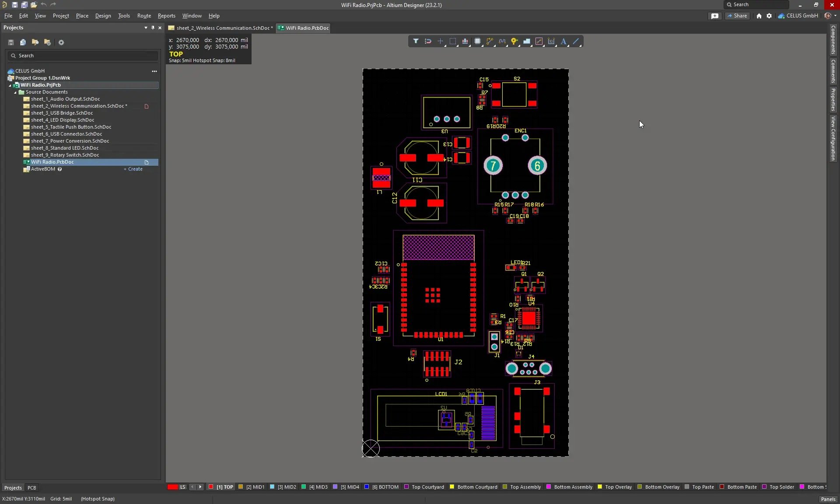The height and width of the screenshot is (504, 840).
Task: Open the notifications chat bubble icon
Action: click(x=714, y=16)
